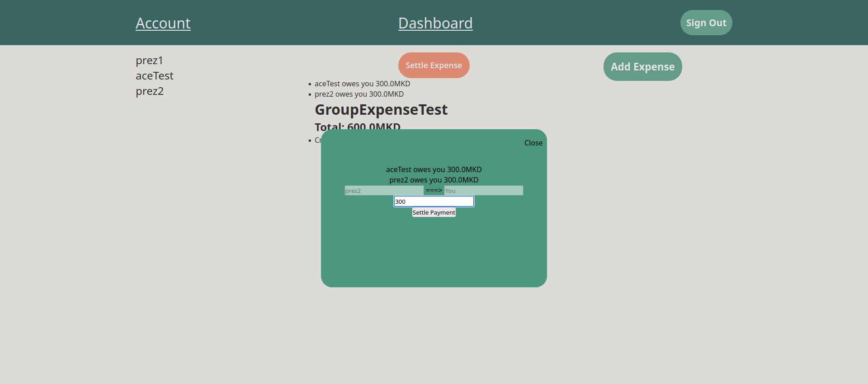
Task: Select 'prez2 owes you 300.0MKD' inside the popup
Action: point(434,180)
